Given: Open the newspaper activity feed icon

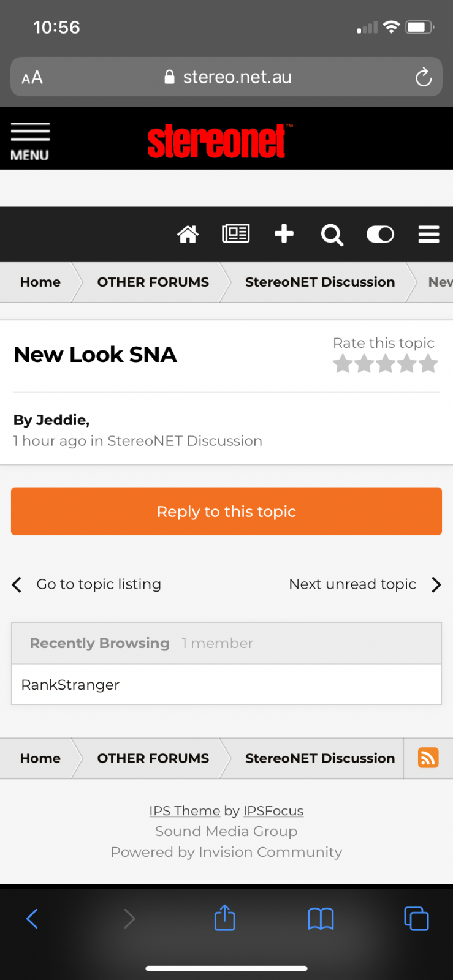Looking at the screenshot, I should (235, 234).
